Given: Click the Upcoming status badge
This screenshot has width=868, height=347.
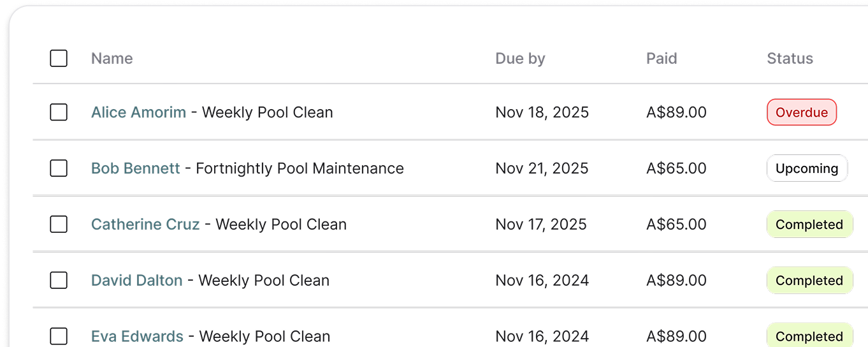Looking at the screenshot, I should pos(806,168).
